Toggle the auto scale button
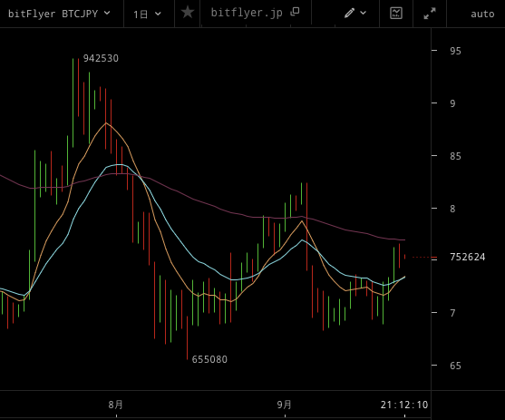Image resolution: width=505 pixels, height=420 pixels. coord(482,14)
